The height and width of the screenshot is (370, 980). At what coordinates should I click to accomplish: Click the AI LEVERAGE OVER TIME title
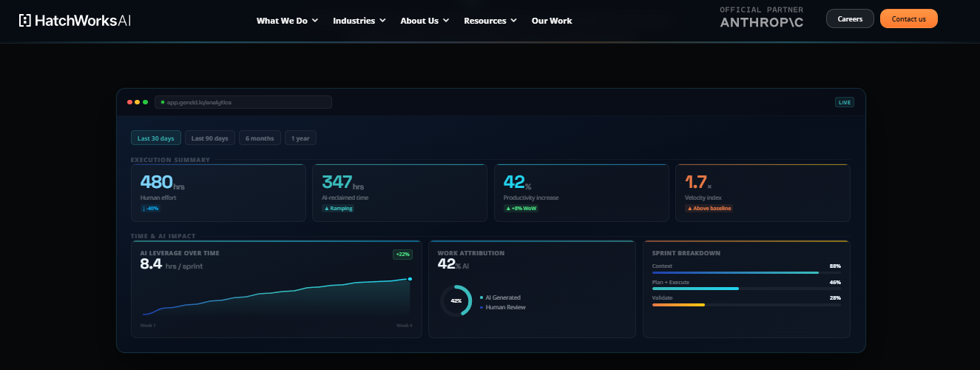click(180, 253)
